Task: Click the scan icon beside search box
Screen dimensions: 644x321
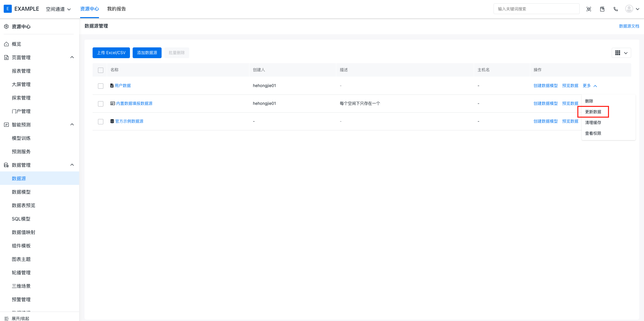Action: pyautogui.click(x=589, y=9)
